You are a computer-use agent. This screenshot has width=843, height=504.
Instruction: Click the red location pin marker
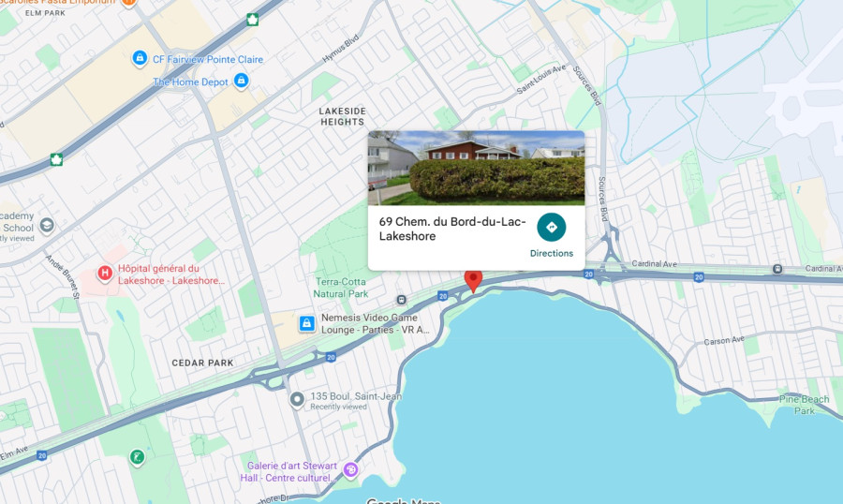click(x=473, y=281)
